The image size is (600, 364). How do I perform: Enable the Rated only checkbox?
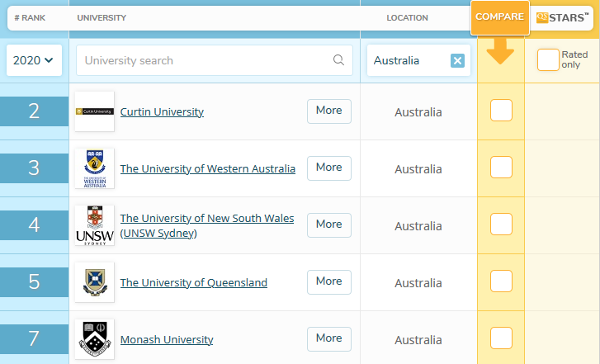click(548, 60)
